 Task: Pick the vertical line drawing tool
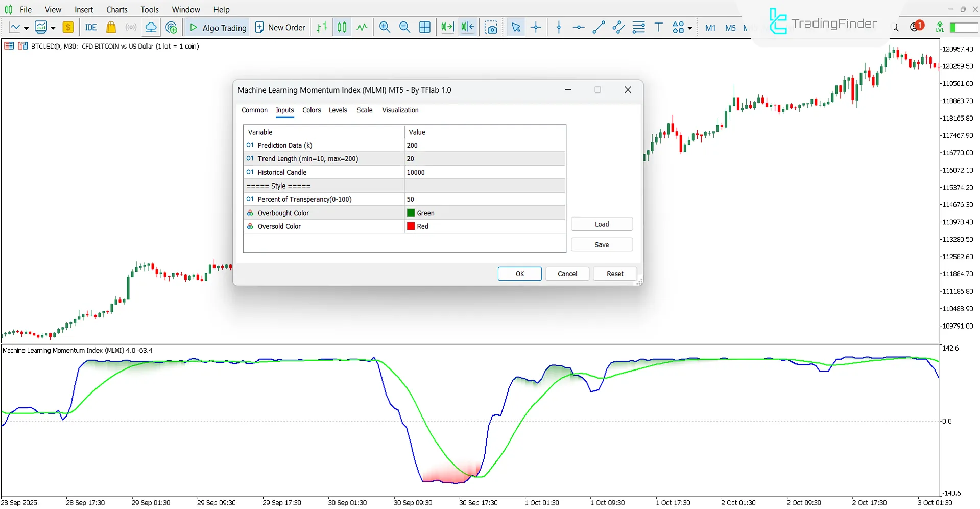[559, 28]
